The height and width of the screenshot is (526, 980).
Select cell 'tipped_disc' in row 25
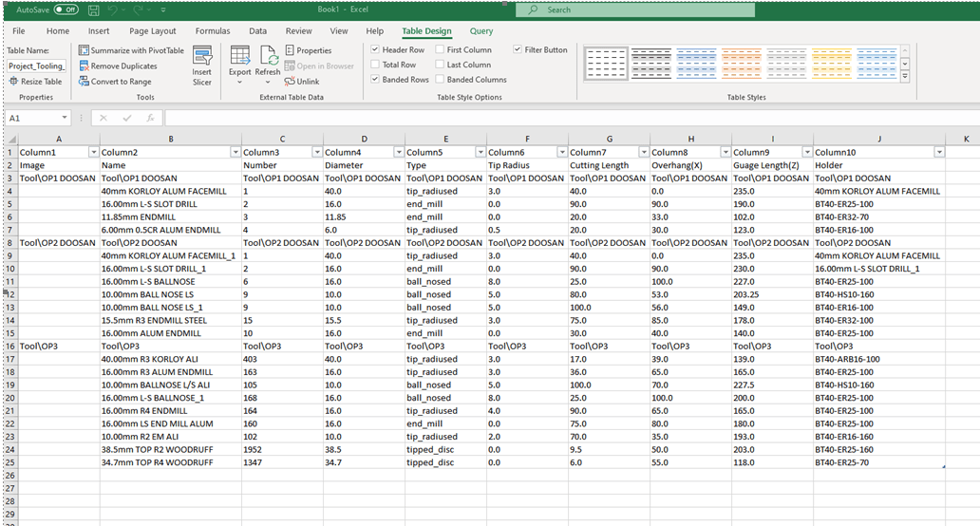click(445, 463)
